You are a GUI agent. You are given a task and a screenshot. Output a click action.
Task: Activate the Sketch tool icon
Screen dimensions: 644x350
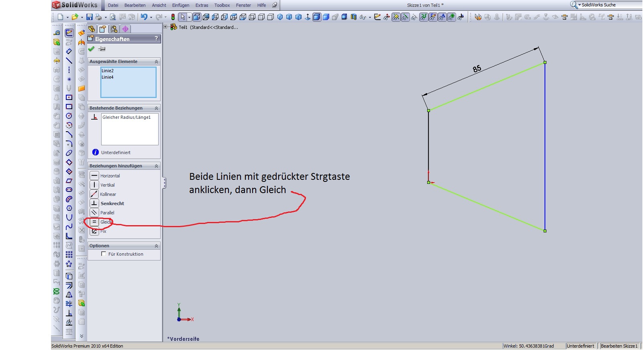point(69,33)
